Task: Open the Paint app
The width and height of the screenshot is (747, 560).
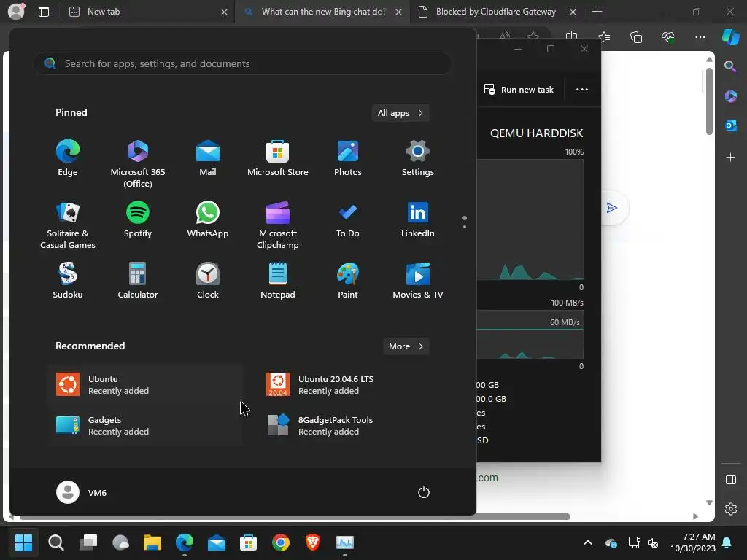Action: [348, 281]
